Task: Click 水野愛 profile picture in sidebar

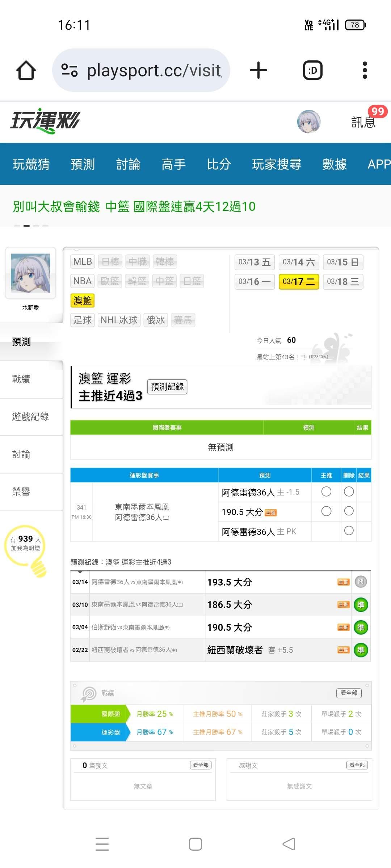Action: click(x=30, y=273)
